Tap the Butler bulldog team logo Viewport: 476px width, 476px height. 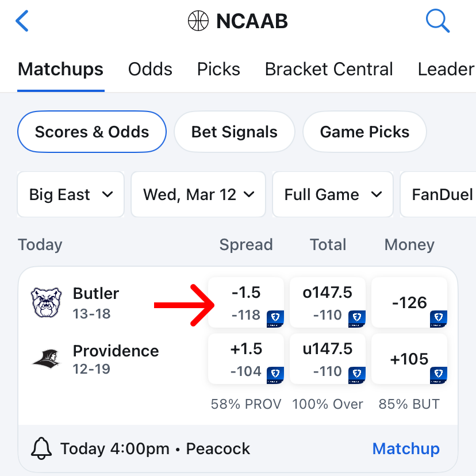pos(46,302)
